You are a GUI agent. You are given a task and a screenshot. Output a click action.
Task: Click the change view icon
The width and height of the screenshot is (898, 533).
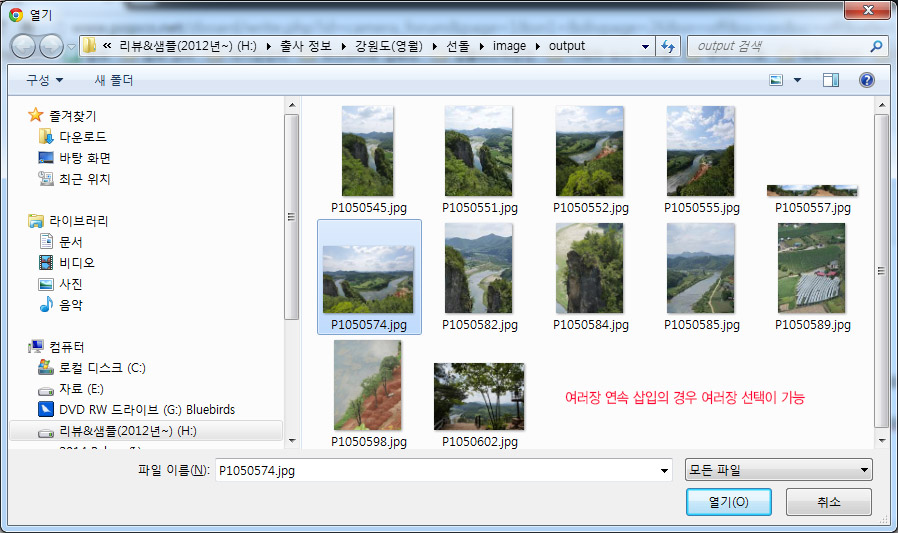click(776, 80)
